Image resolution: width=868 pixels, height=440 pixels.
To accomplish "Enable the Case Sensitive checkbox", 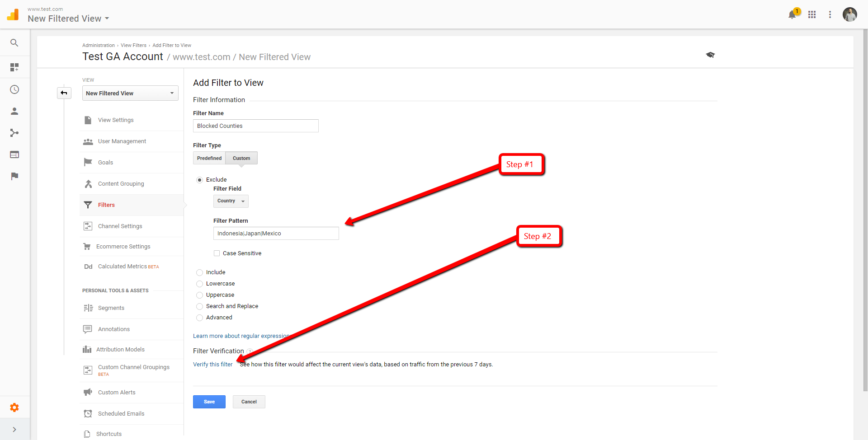I will tap(217, 253).
